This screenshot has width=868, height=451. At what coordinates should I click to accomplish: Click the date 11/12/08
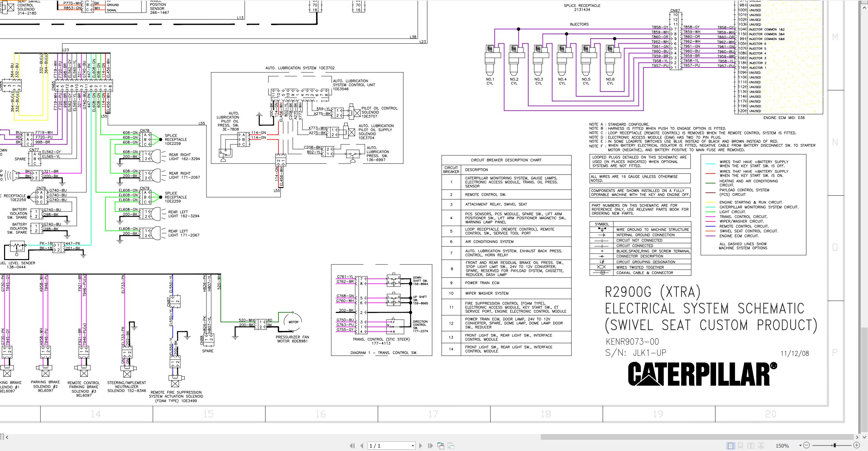pyautogui.click(x=795, y=354)
